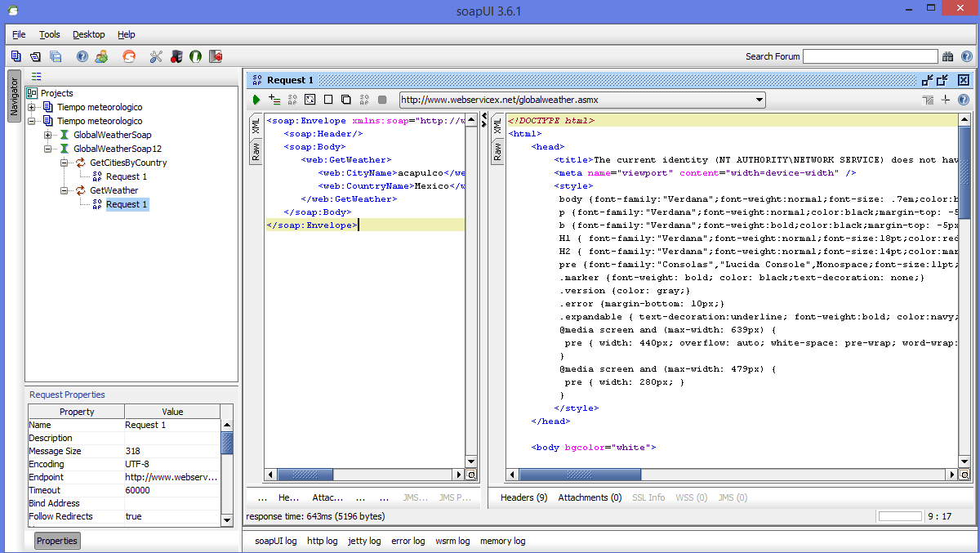Open the response Headers (9) tab
The width and height of the screenshot is (980, 553).
523,497
